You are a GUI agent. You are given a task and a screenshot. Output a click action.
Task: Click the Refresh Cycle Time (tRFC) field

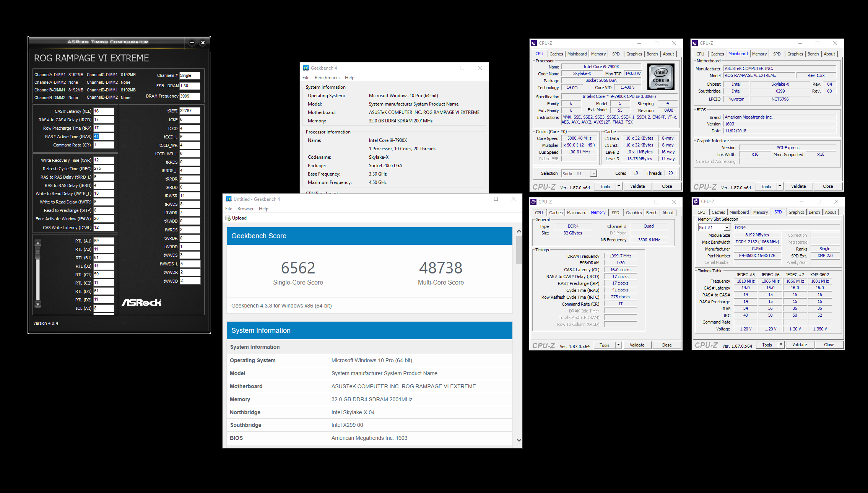pos(104,169)
